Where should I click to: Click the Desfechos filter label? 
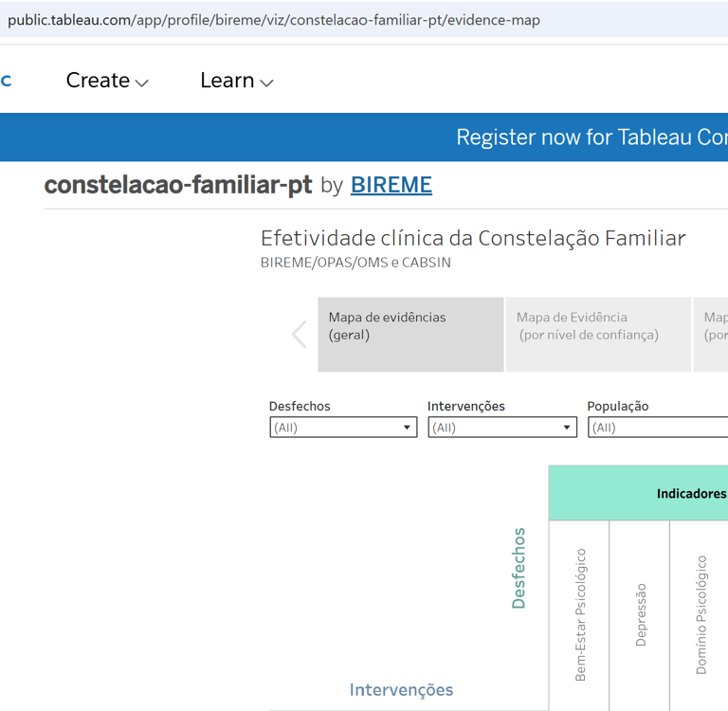pyautogui.click(x=300, y=407)
